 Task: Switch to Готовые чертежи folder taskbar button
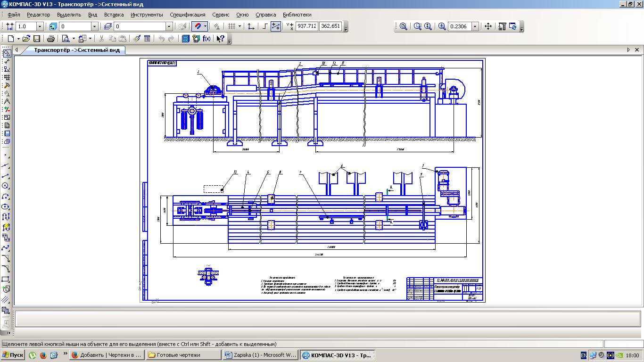(x=183, y=355)
